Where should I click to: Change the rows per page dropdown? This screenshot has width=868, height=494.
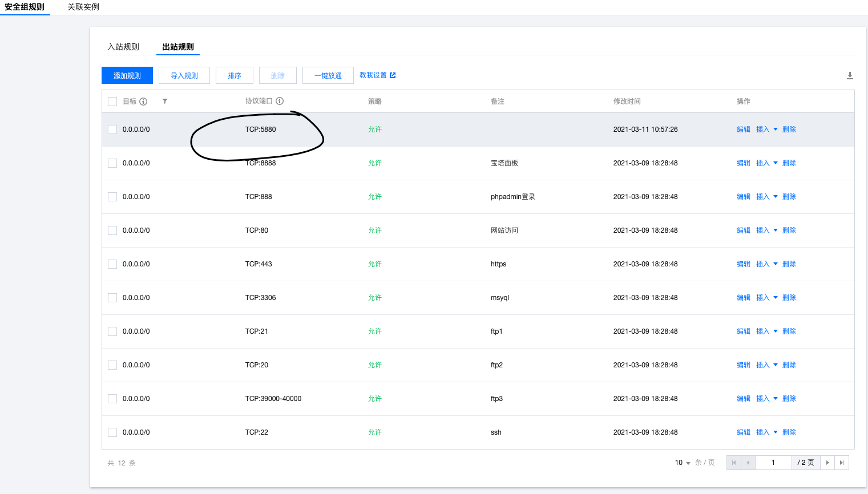(683, 463)
